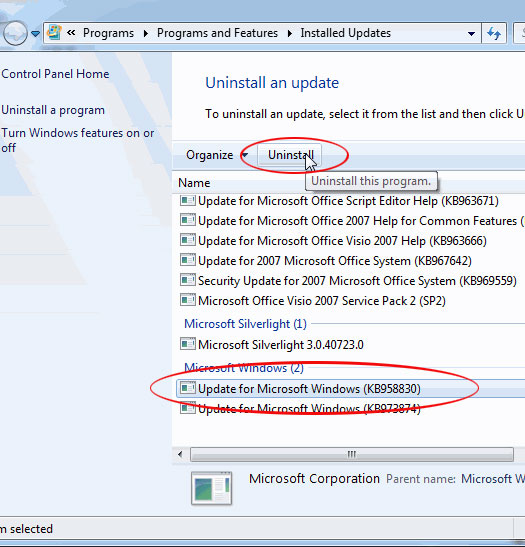Open Uninstall a program link

[53, 110]
